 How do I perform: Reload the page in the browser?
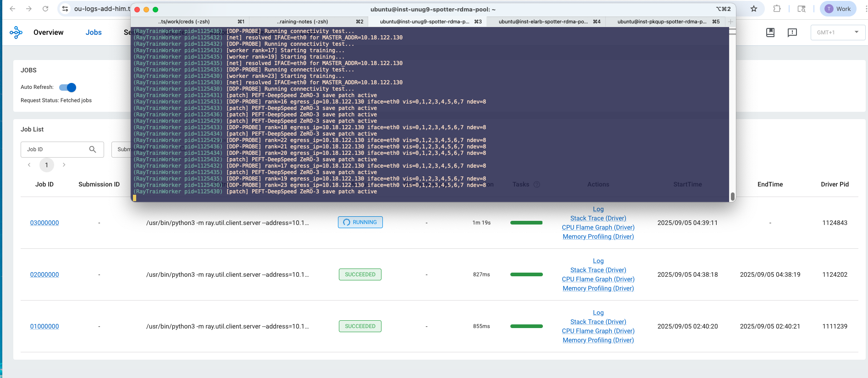coord(45,9)
